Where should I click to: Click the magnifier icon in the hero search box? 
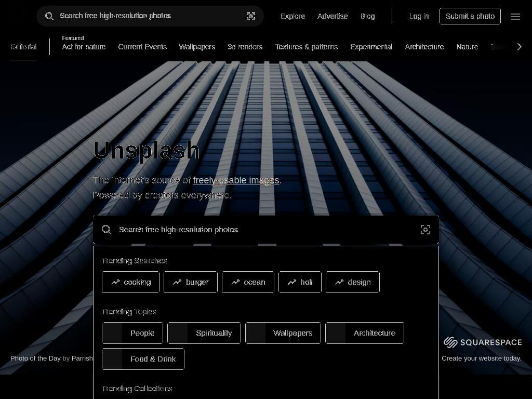107,230
